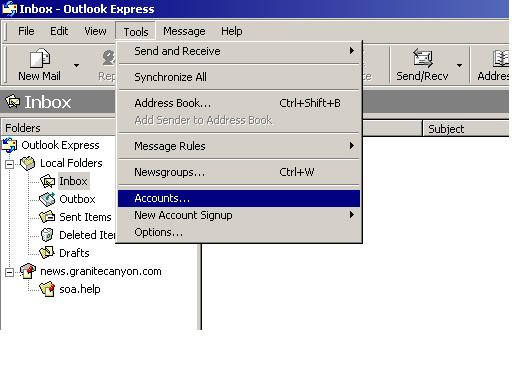Select Accounts... in Tools menu

239,198
